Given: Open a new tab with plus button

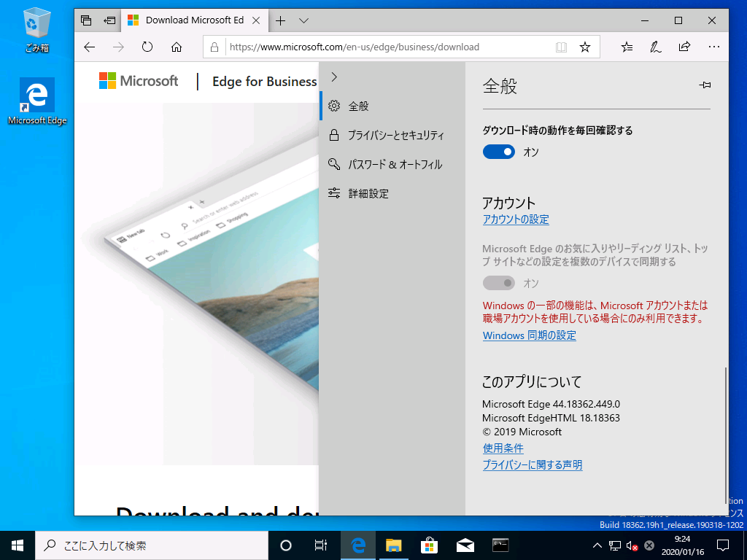Looking at the screenshot, I should pos(281,20).
